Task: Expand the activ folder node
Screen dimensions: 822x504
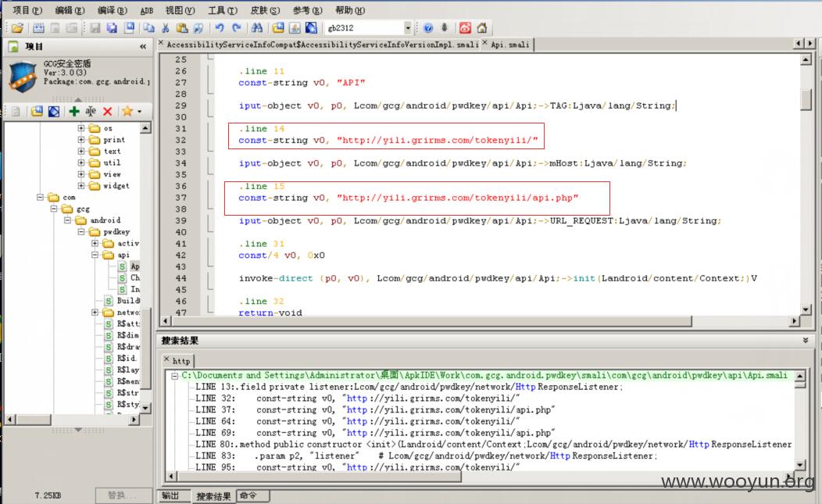Action: point(95,243)
